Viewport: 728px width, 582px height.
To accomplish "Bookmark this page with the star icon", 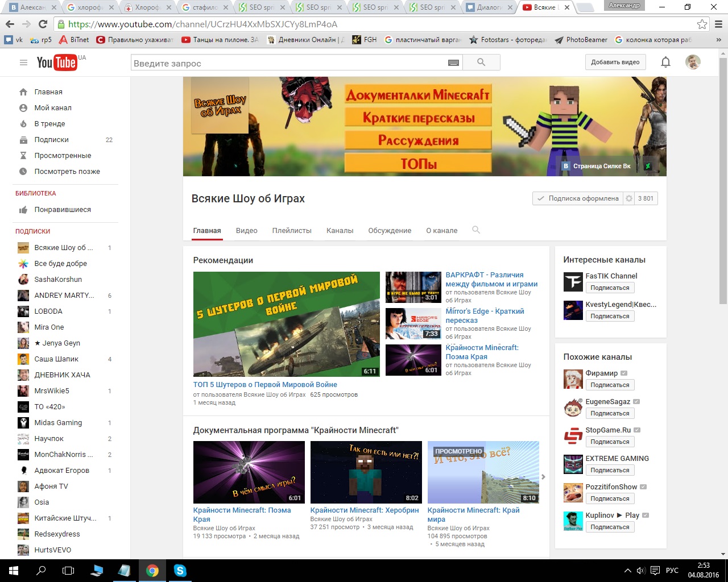I will tap(702, 24).
